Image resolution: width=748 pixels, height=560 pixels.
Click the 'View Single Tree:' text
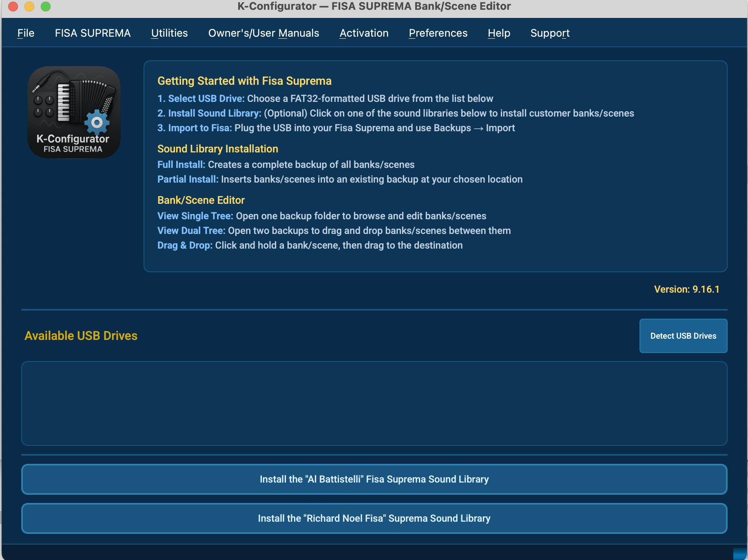tap(195, 216)
